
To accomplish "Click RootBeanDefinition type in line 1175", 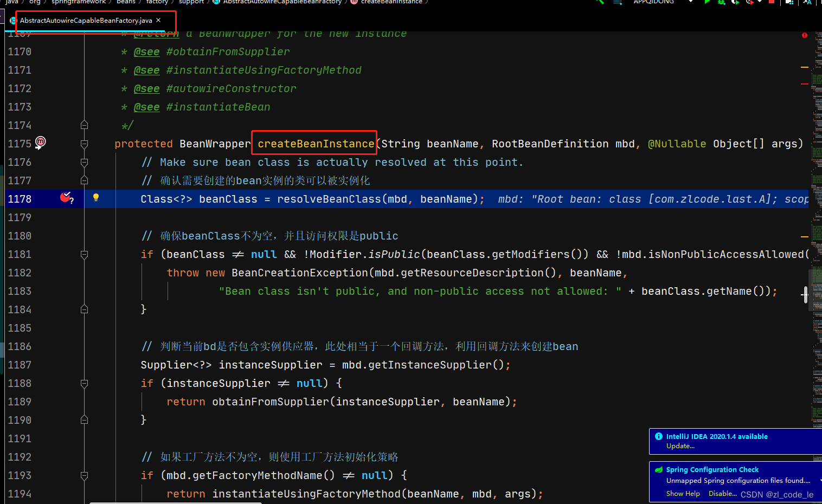I will [x=550, y=144].
